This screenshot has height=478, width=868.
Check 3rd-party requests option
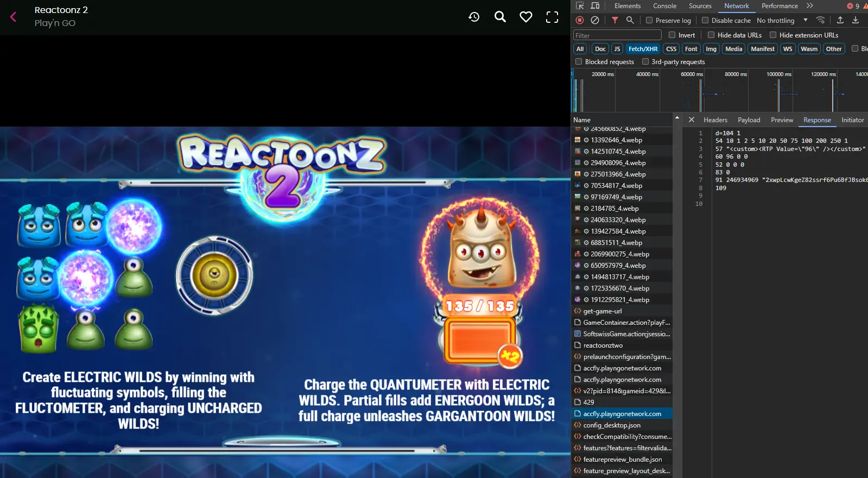645,61
